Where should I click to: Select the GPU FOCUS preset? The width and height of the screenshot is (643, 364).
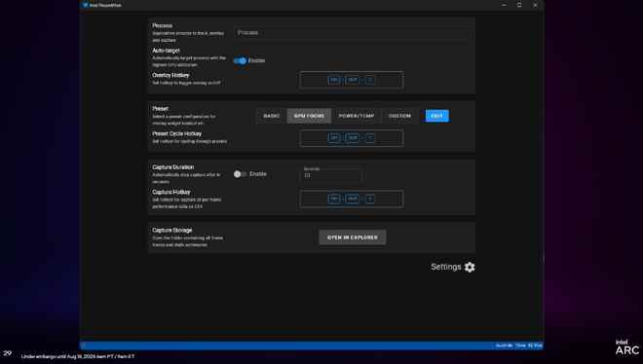[x=309, y=116]
